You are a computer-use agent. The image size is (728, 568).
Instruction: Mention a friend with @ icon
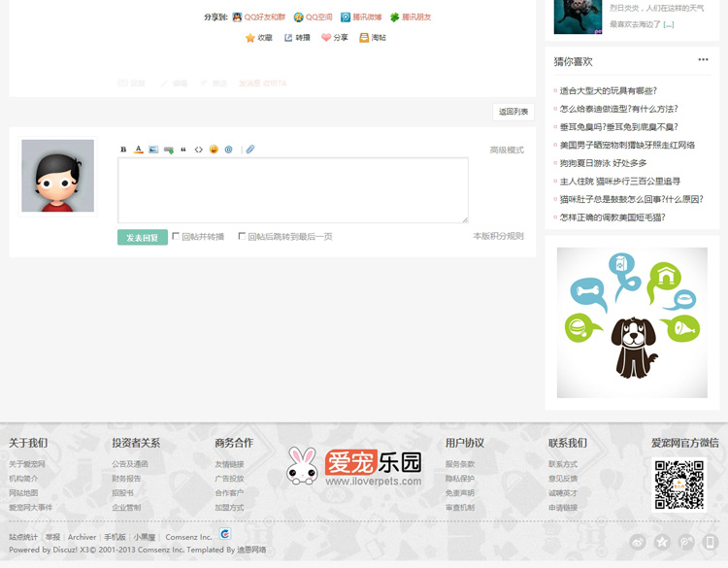click(x=228, y=150)
